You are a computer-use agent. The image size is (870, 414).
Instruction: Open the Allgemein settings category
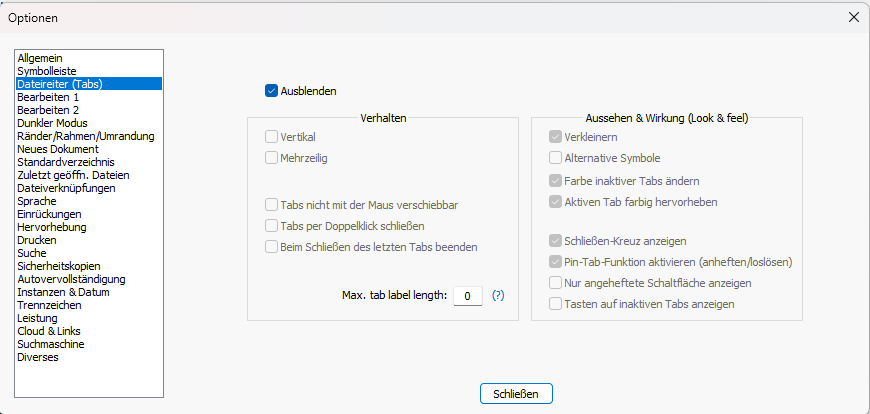(40, 58)
